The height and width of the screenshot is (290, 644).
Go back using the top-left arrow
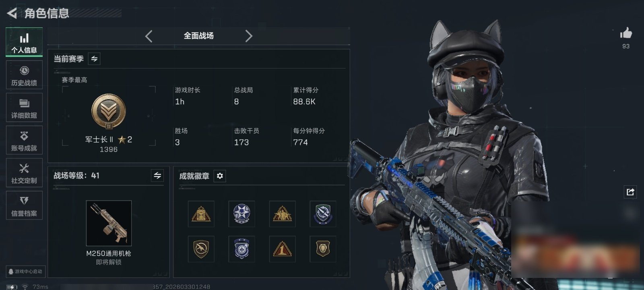(12, 13)
